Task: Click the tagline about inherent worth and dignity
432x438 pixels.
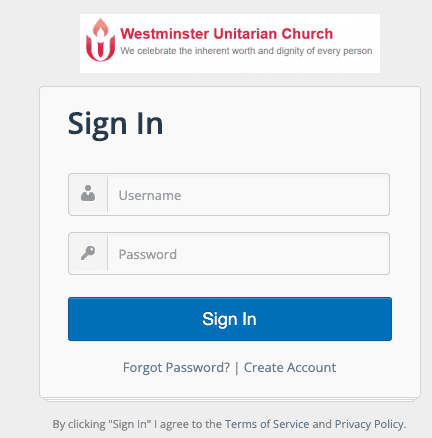Action: tap(246, 51)
